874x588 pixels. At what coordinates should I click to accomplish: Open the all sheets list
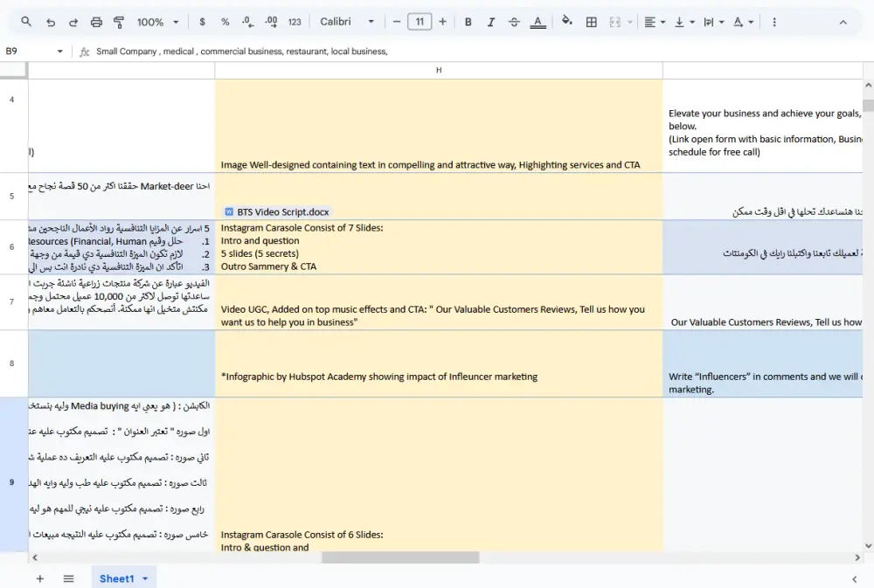click(x=68, y=578)
